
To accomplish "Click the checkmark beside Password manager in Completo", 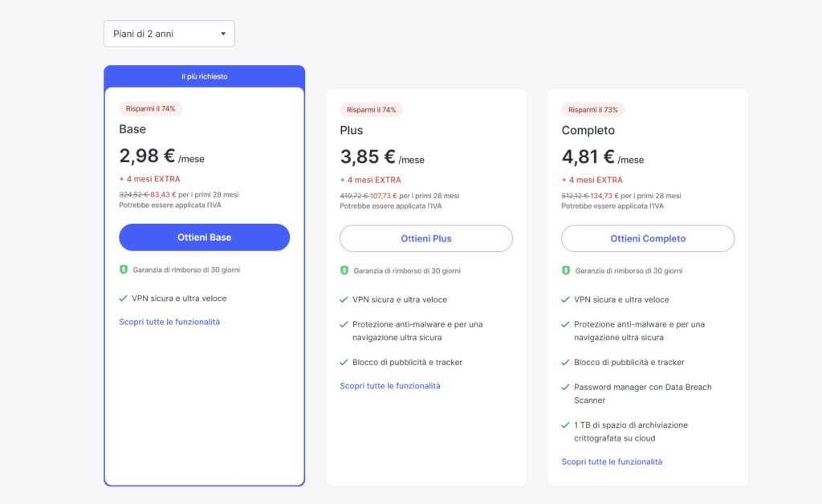I will click(566, 387).
